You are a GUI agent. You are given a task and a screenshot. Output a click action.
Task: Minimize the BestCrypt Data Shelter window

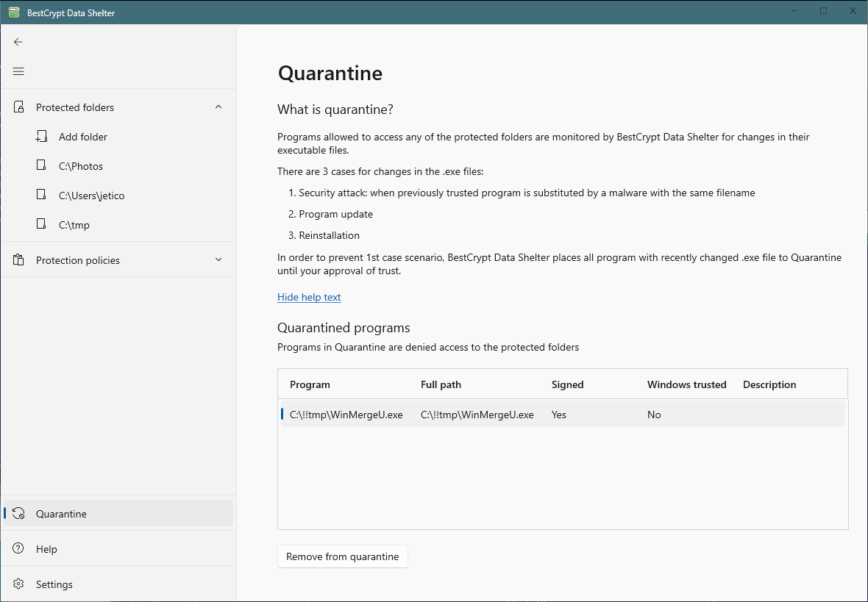[x=794, y=11]
